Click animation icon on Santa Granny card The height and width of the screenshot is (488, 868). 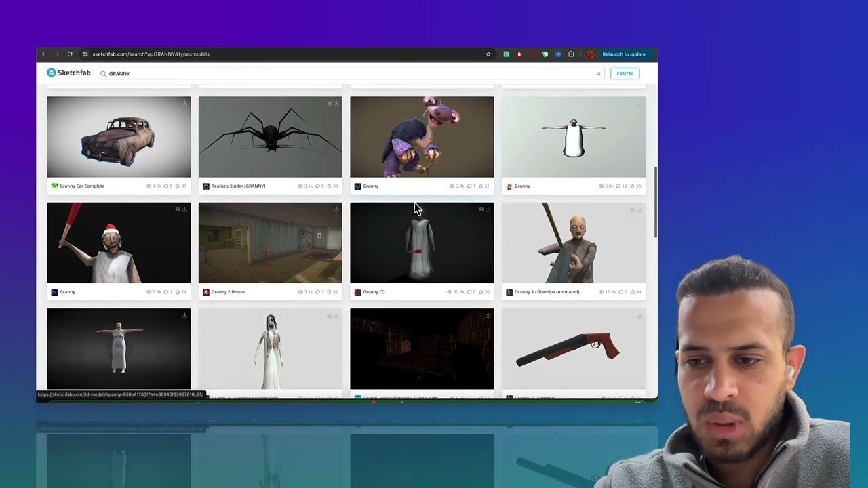click(x=178, y=209)
